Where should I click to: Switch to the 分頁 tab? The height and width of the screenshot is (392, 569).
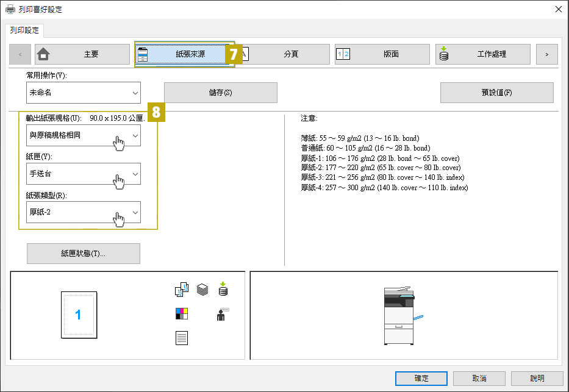285,54
